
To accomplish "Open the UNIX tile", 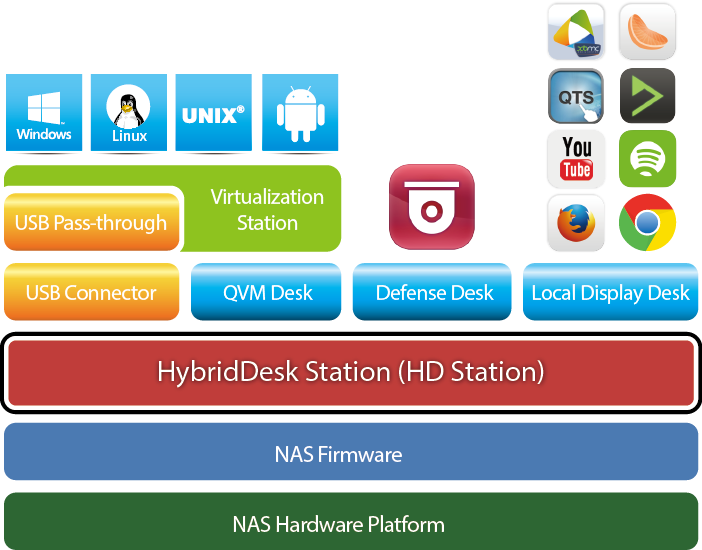I will [x=213, y=113].
